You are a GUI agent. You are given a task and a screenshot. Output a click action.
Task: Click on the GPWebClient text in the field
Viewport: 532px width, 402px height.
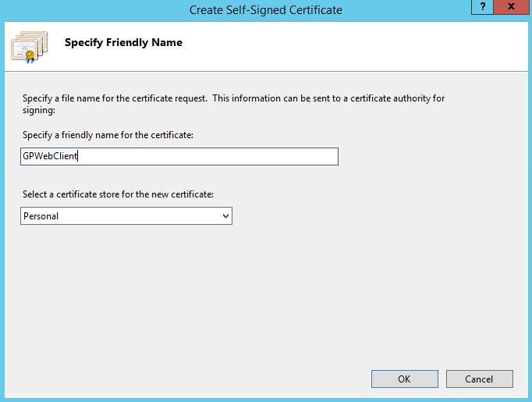51,157
